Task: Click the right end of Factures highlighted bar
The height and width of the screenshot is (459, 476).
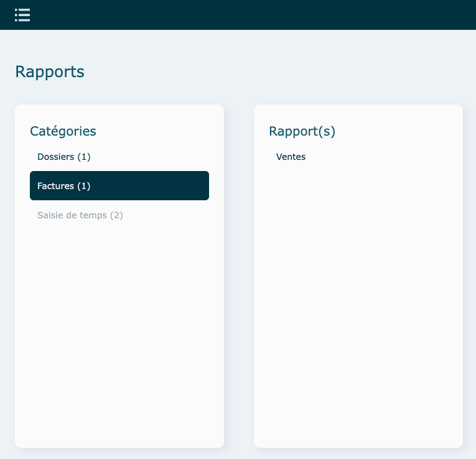Action: [x=199, y=185]
